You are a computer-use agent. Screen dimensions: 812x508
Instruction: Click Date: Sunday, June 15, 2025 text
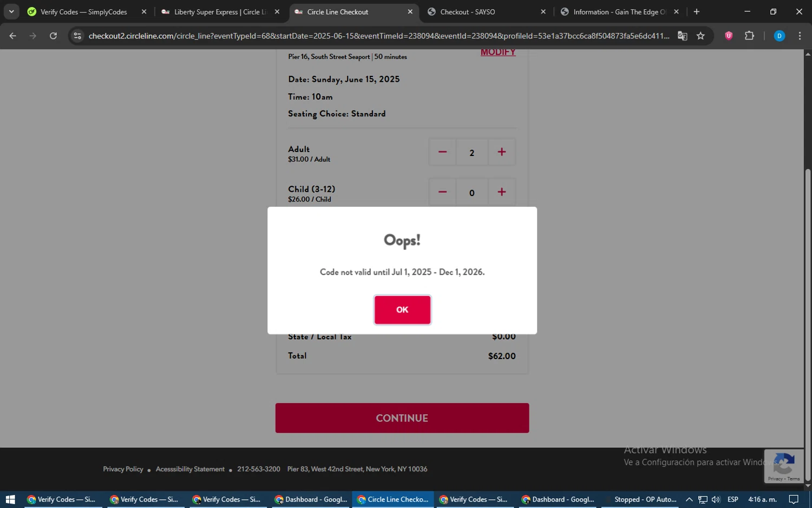tap(344, 79)
